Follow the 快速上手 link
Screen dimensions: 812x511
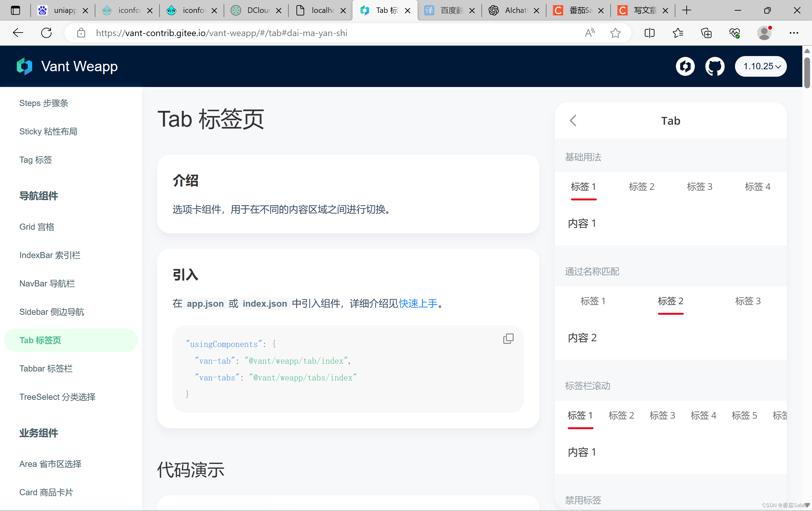418,304
